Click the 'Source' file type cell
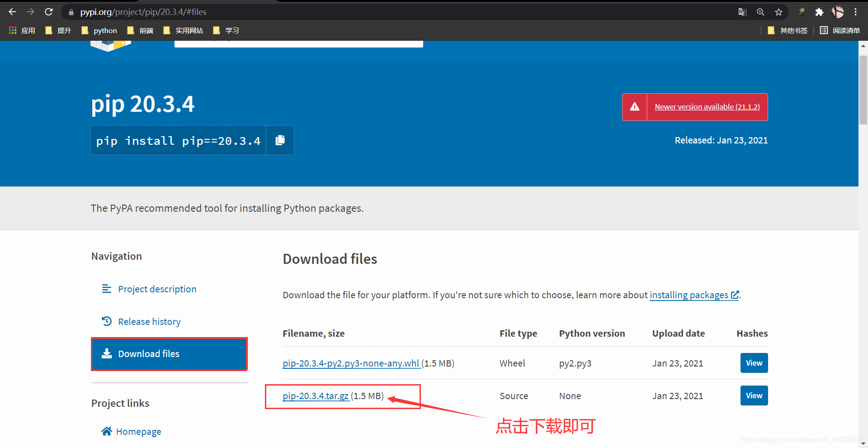 click(514, 396)
